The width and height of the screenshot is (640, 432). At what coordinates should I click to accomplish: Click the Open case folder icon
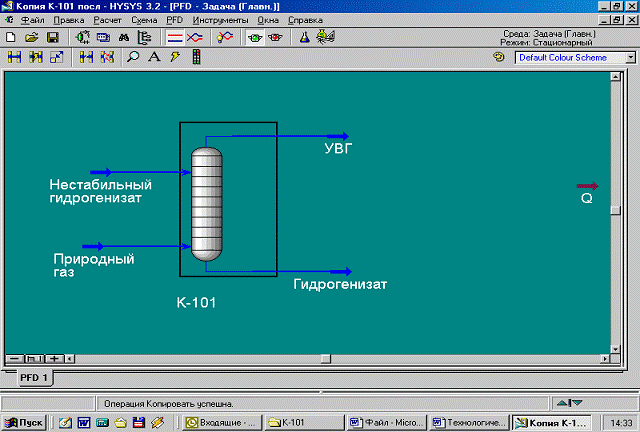[31, 37]
